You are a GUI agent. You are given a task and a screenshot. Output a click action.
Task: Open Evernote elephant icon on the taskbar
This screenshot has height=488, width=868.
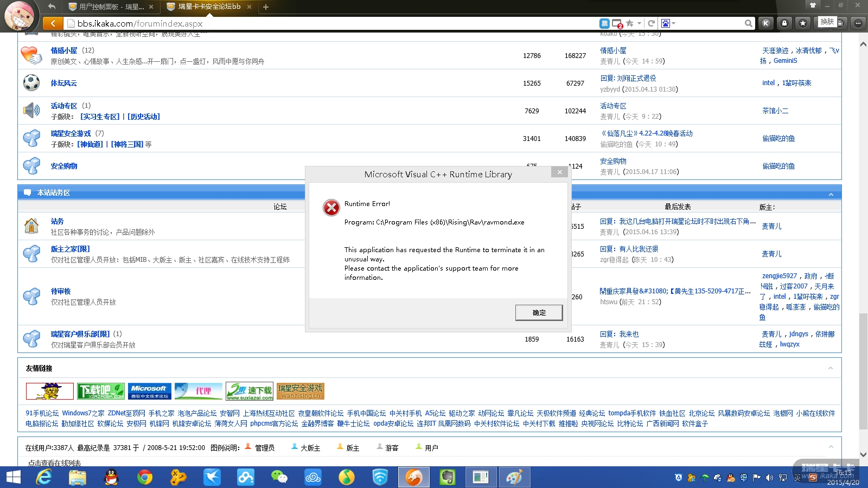(447, 477)
